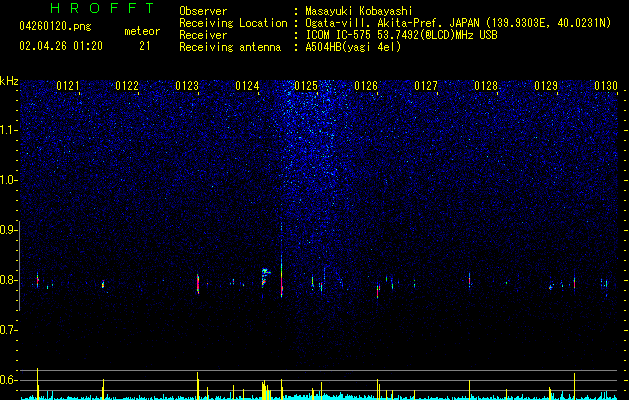Click the Receiver label
Image resolution: width=629 pixels, height=400 pixels.
click(x=203, y=35)
